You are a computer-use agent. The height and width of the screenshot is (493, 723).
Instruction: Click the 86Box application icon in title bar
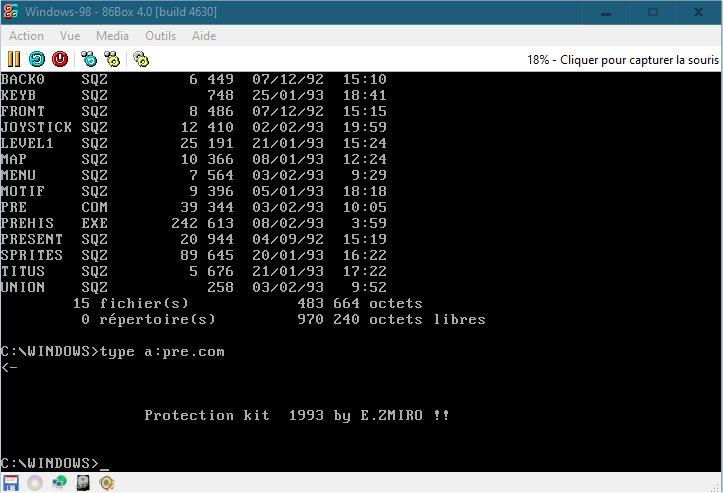pos(11,12)
